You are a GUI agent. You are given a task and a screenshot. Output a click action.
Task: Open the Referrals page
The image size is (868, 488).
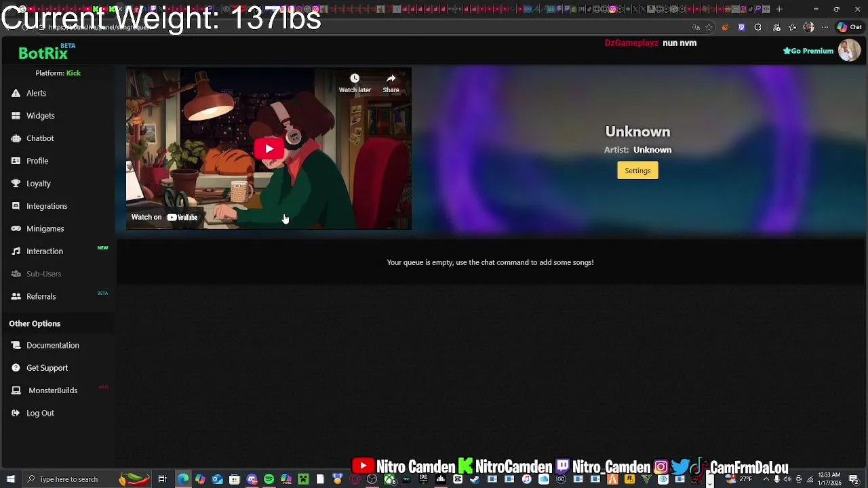point(41,297)
